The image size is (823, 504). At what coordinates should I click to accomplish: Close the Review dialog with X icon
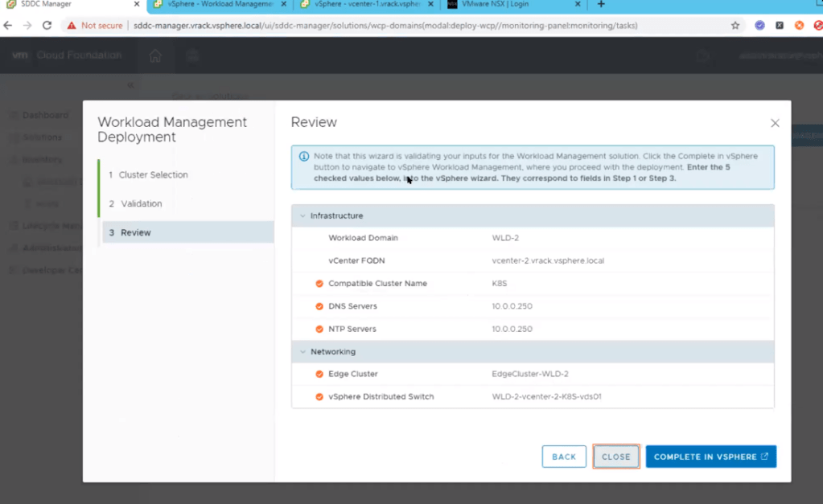click(775, 123)
